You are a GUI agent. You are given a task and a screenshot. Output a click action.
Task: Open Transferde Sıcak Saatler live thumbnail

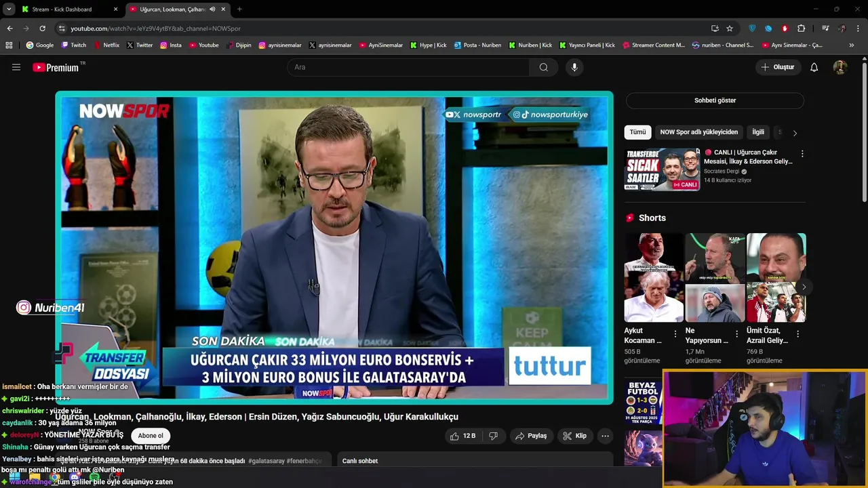[662, 169]
